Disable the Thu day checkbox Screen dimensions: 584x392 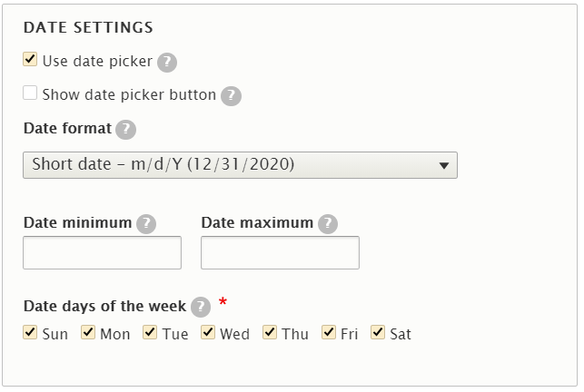[x=270, y=332]
